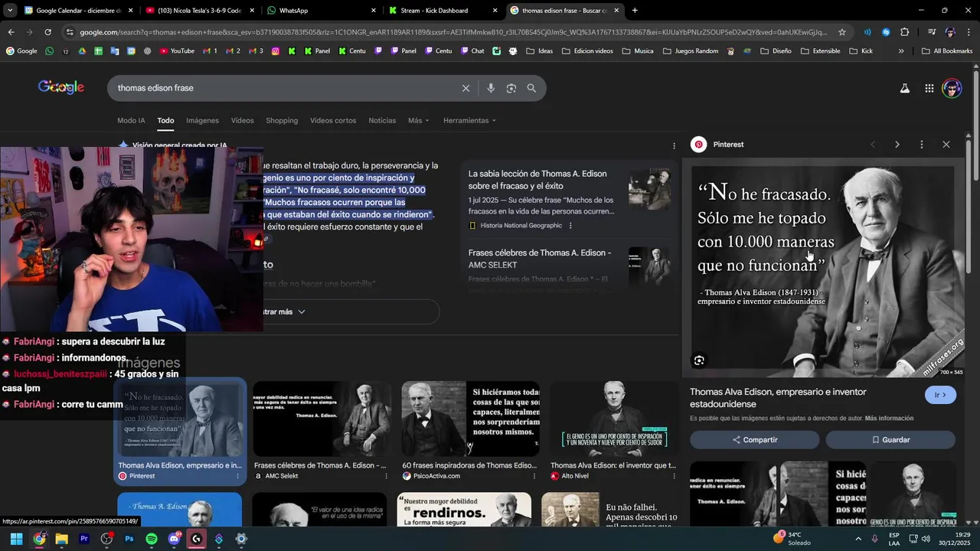
Task: Switch to Modo IA tab
Action: [131, 121]
